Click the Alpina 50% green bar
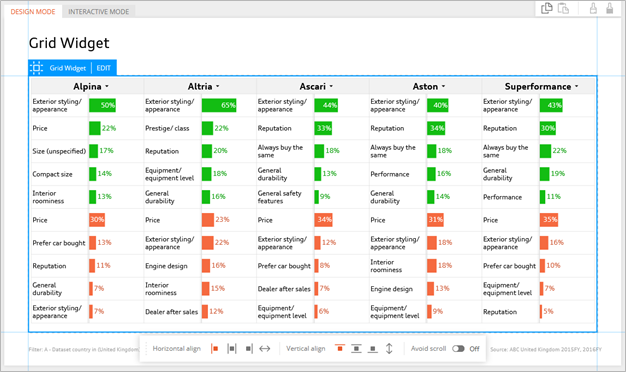The image size is (626, 372). (102, 105)
